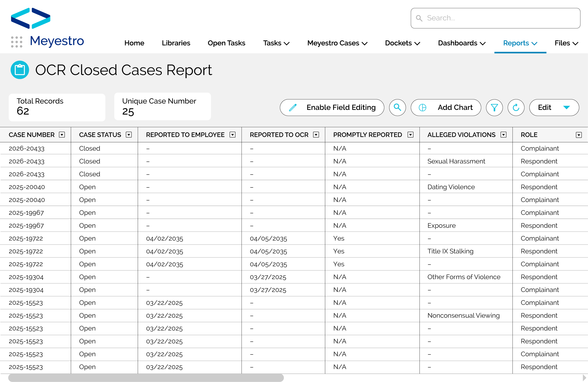Expand the Dashboards navigation menu
Viewport: 588px width, 382px height.
461,43
